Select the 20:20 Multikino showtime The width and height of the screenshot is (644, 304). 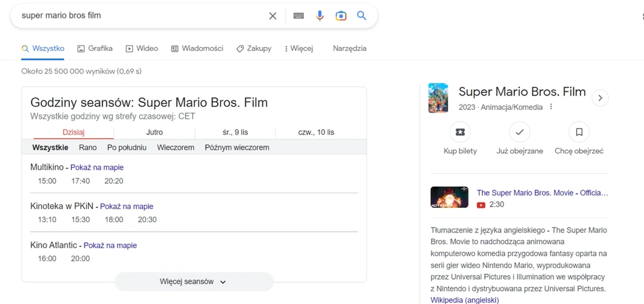[114, 181]
